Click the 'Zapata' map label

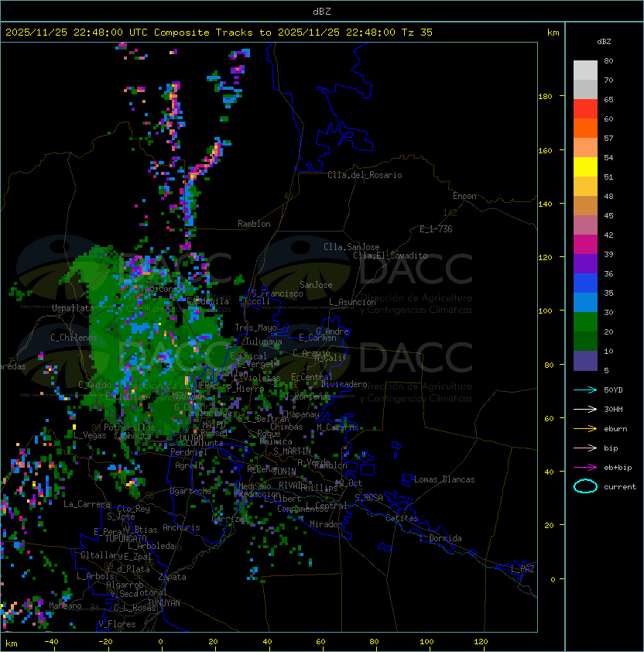[x=172, y=577]
